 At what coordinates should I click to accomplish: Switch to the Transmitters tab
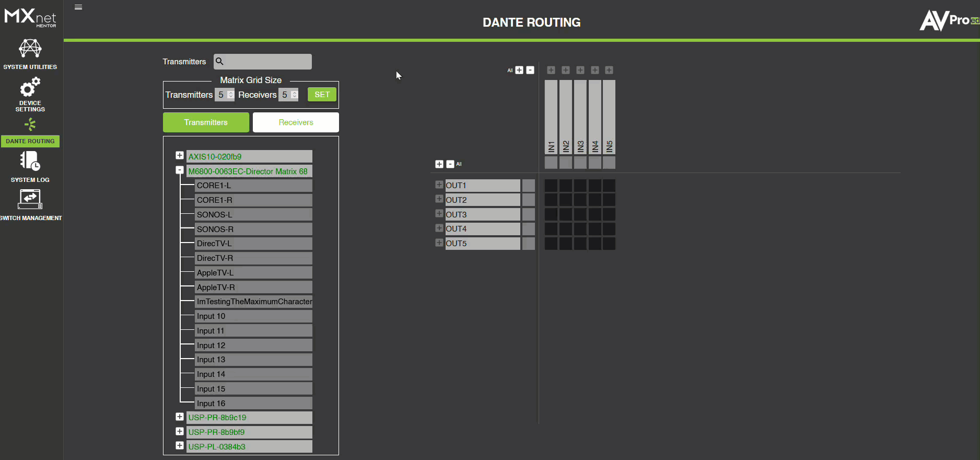(x=206, y=122)
